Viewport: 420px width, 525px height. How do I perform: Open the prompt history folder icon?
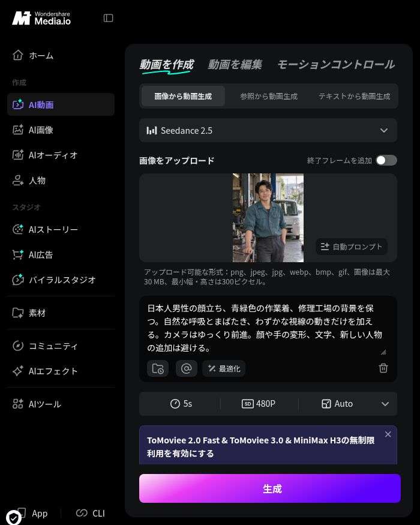coord(158,368)
